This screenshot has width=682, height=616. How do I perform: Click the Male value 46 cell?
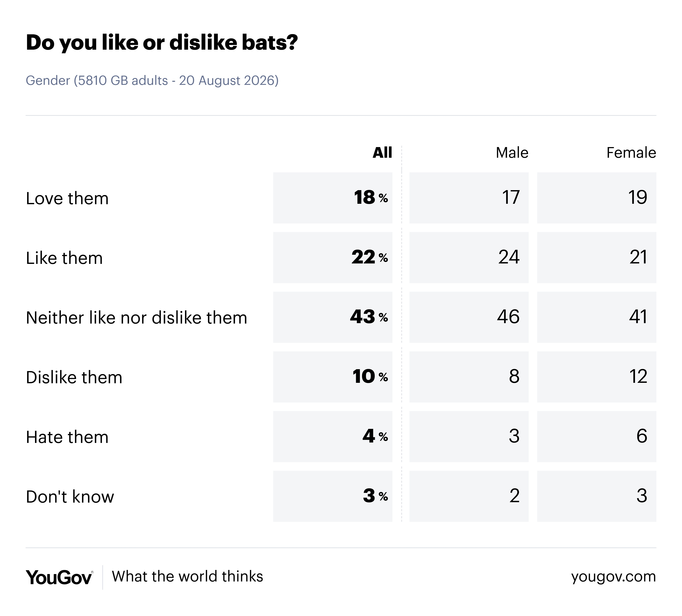[x=469, y=317]
